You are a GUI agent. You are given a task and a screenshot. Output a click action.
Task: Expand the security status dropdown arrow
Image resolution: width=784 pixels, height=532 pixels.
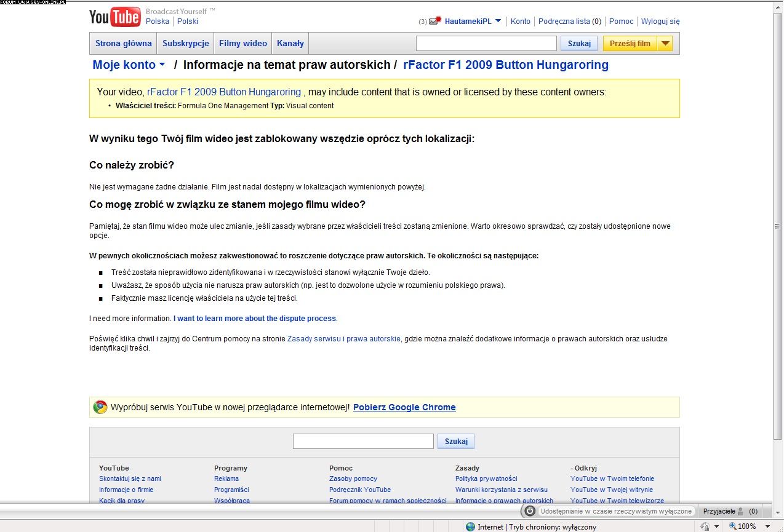pos(716,527)
